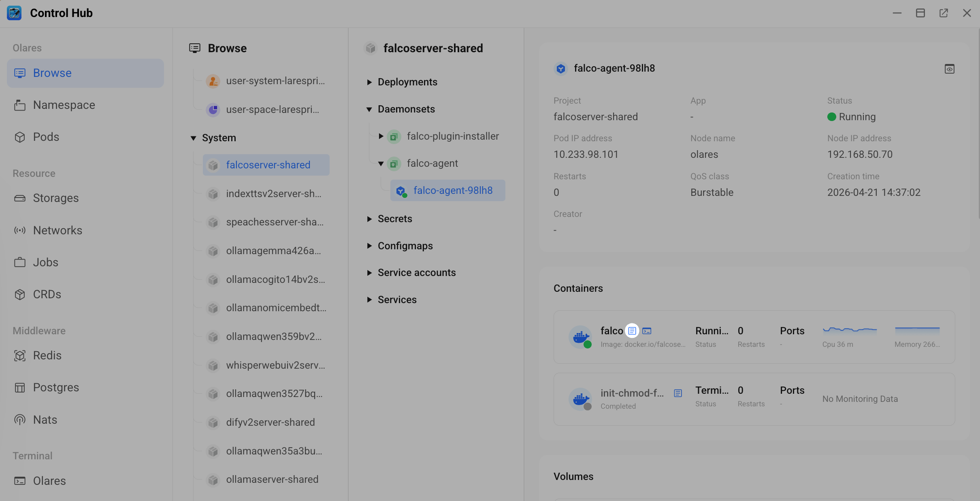
Task: Click falco-agent-98lh8 pod header icon
Action: coord(561,69)
